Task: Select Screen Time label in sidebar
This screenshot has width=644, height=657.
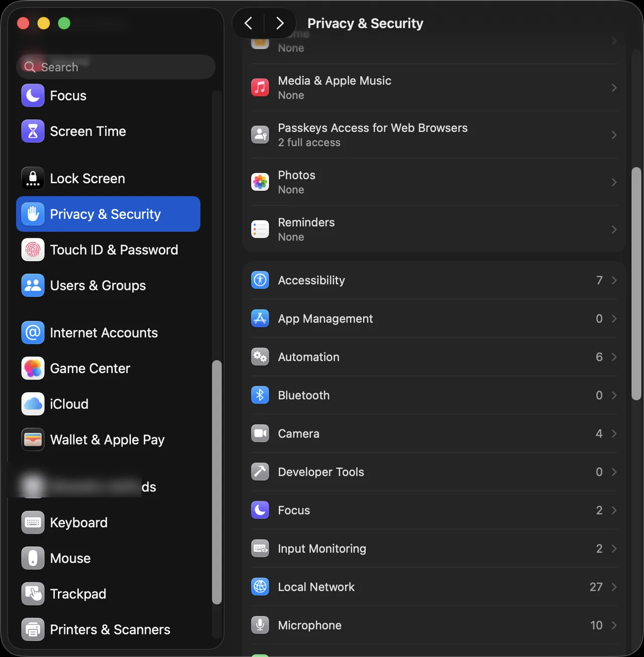Action: (88, 131)
